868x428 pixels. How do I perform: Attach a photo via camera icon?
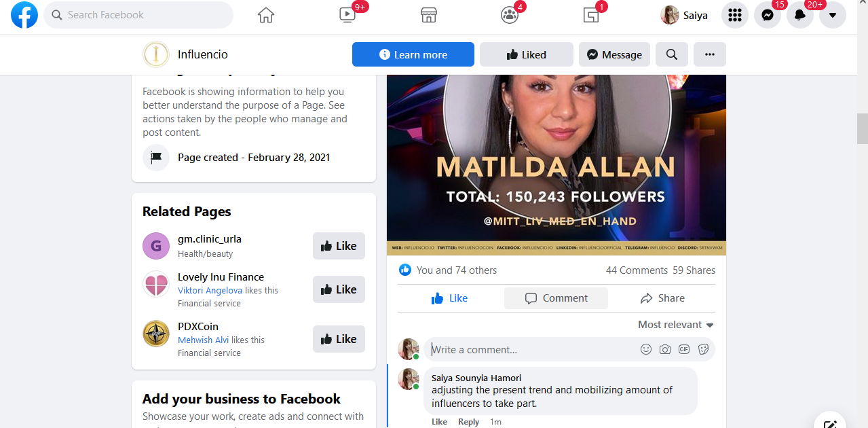[665, 349]
